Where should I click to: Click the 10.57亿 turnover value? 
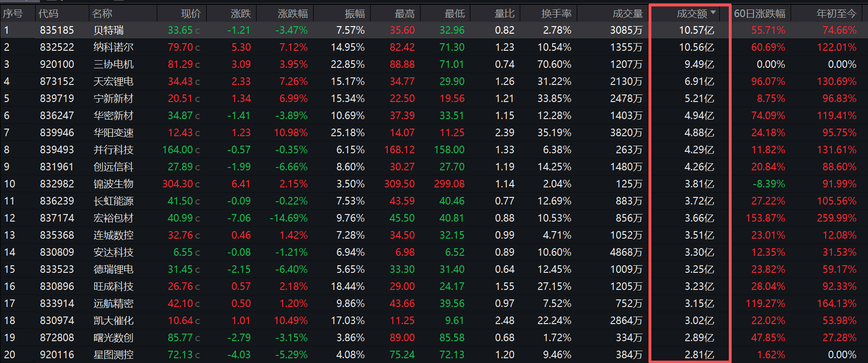696,30
